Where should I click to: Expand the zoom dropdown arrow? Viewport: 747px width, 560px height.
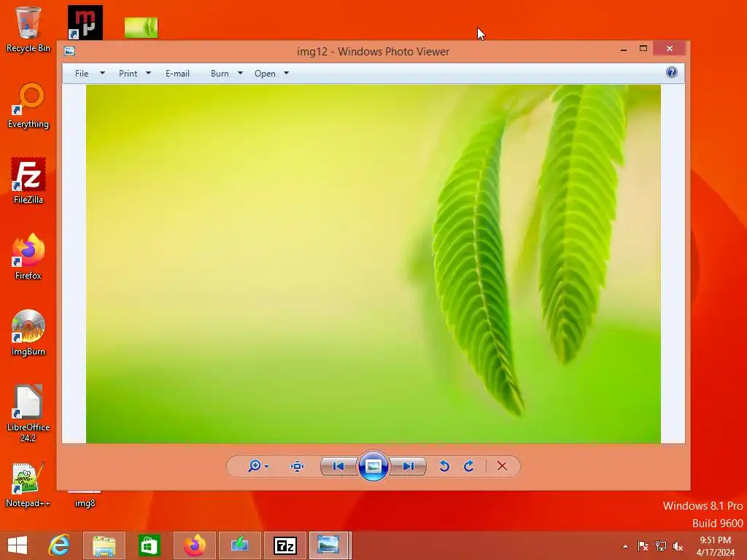click(267, 466)
